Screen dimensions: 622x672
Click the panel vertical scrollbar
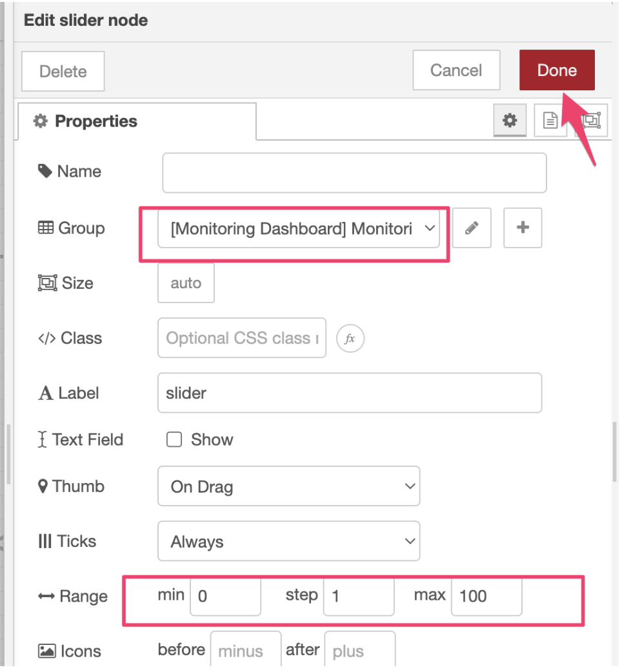pyautogui.click(x=615, y=452)
